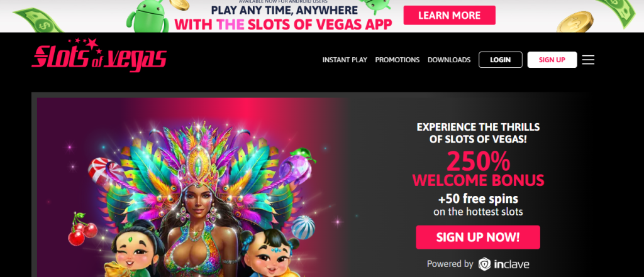Click the 250% Welcome Bonus text
The width and height of the screenshot is (644, 277).
tap(478, 169)
